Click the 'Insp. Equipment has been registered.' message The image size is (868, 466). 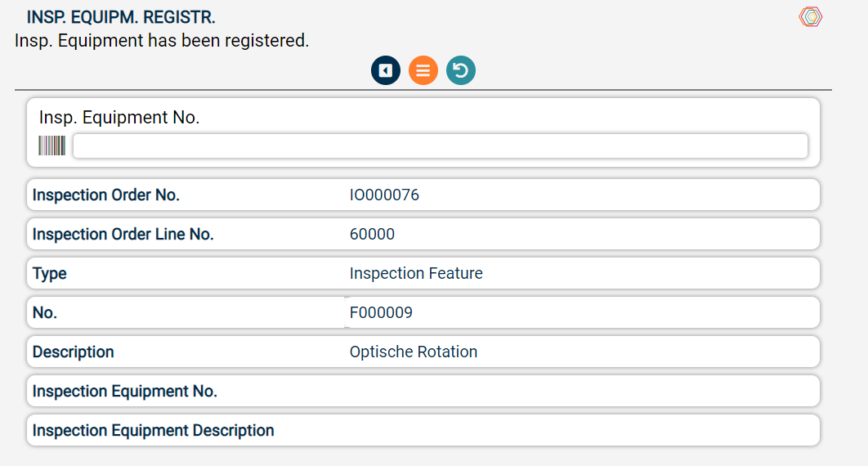tap(162, 40)
